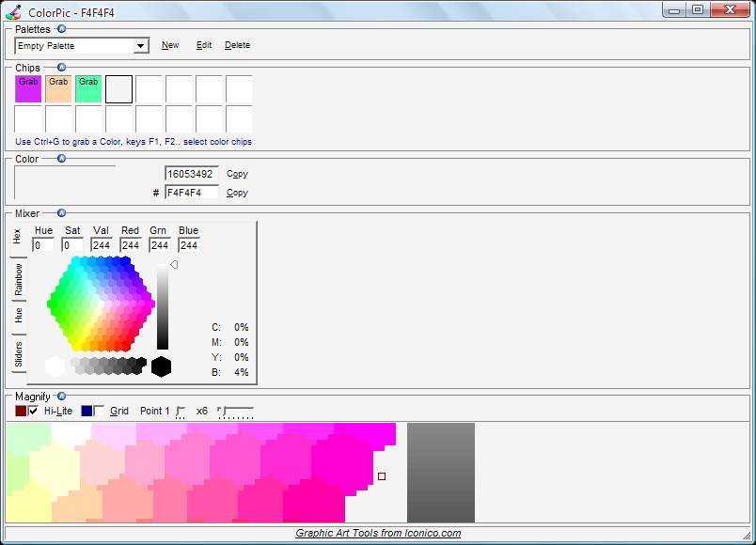Select the purple Grab color chip
Image resolution: width=756 pixels, height=545 pixels.
28,89
